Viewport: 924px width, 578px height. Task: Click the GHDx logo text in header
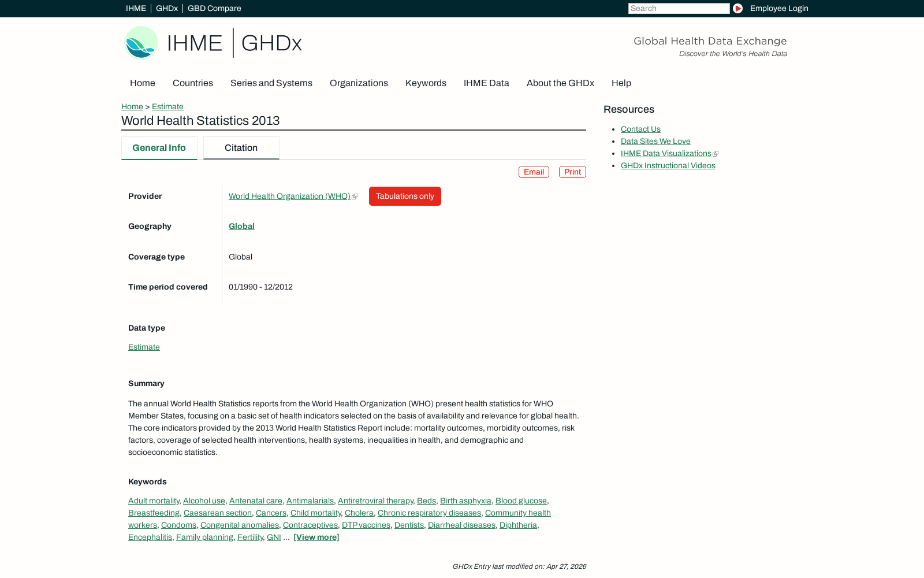271,43
